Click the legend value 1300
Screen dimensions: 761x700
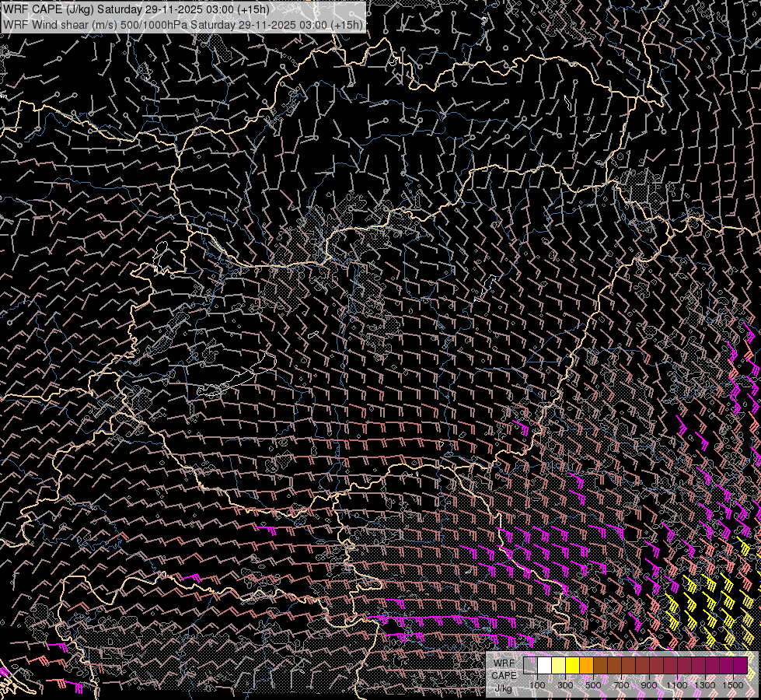(x=705, y=685)
